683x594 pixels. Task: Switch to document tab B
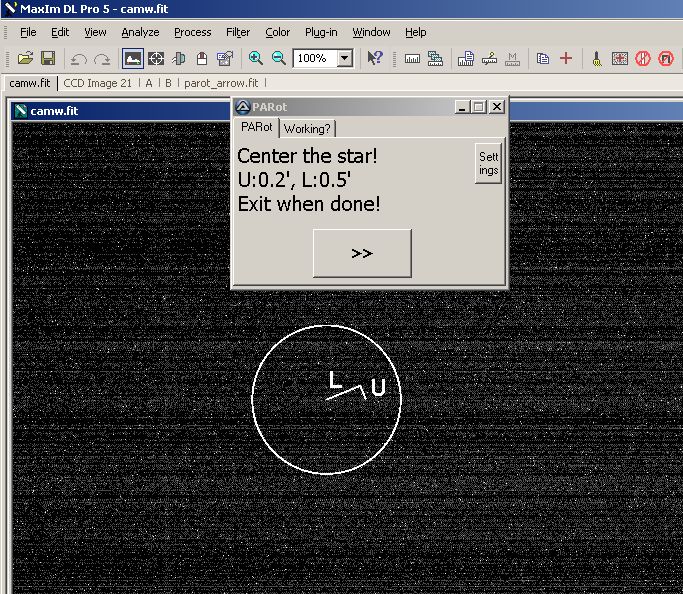(x=168, y=83)
